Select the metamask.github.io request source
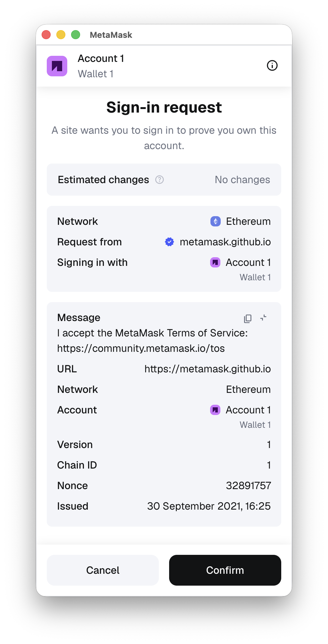 pos(225,242)
